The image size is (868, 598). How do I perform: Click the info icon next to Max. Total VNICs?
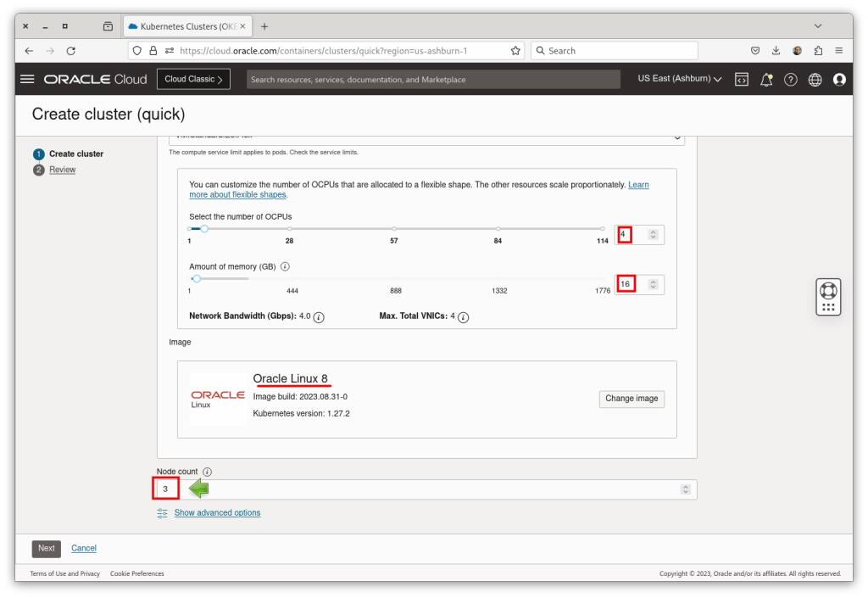464,316
